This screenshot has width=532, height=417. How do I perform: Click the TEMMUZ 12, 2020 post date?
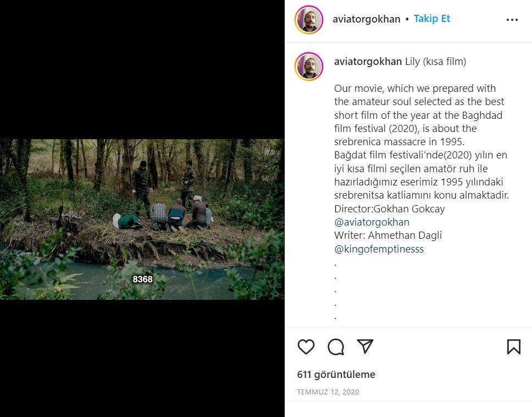[x=328, y=392]
